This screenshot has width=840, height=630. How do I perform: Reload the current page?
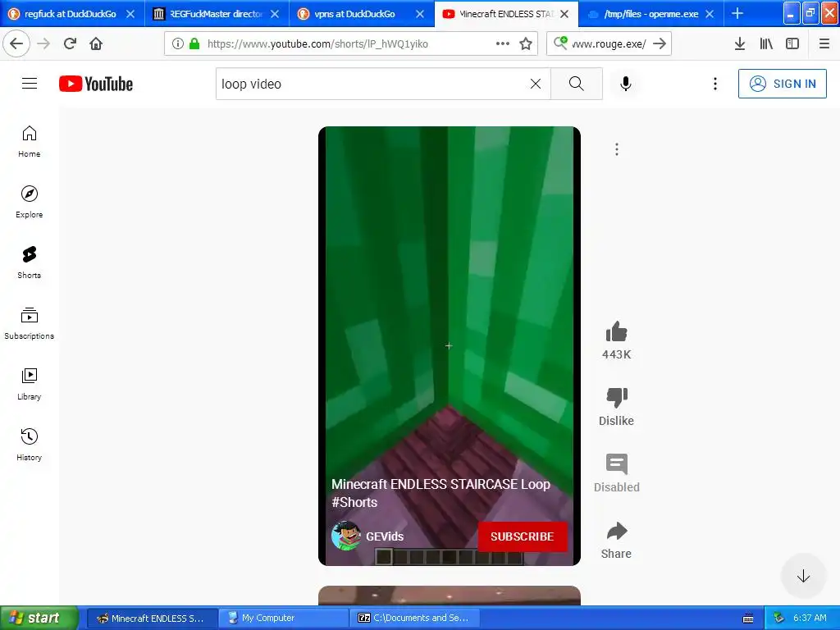pos(70,43)
